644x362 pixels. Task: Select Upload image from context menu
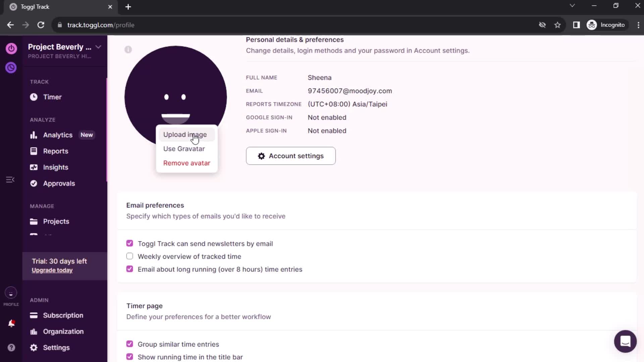[x=185, y=134]
